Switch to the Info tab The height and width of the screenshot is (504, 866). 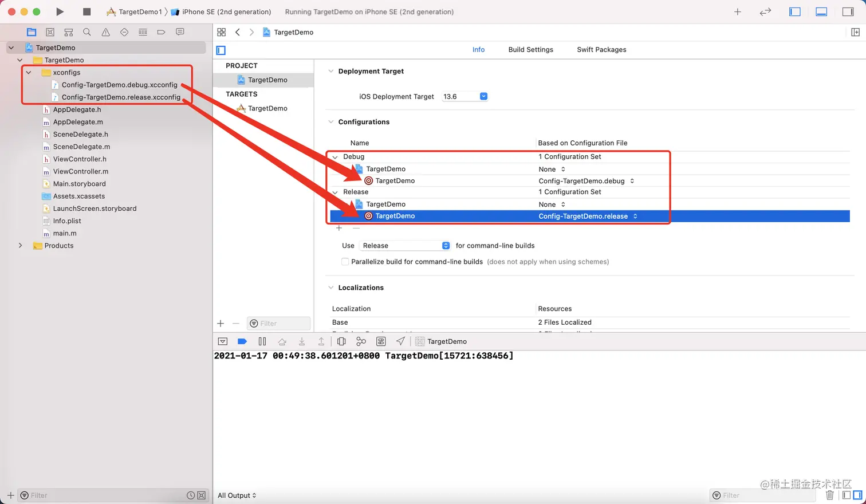pos(478,50)
